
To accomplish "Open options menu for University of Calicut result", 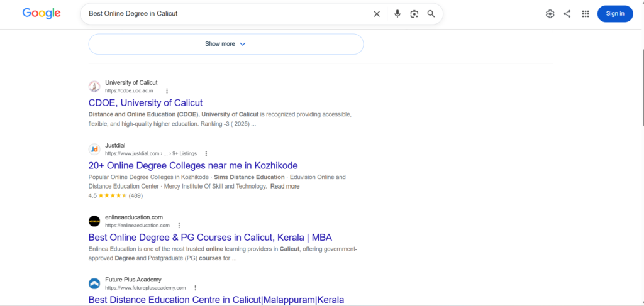I will 167,91.
